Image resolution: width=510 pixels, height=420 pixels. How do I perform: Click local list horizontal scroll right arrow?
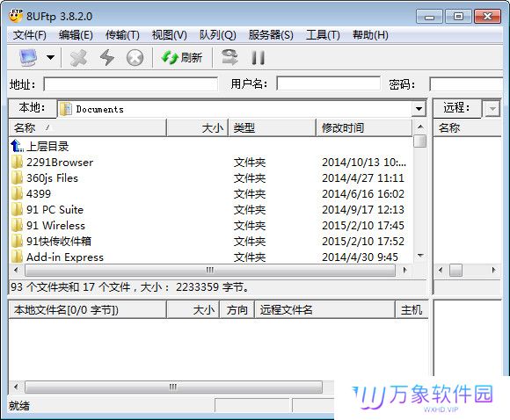(x=404, y=270)
